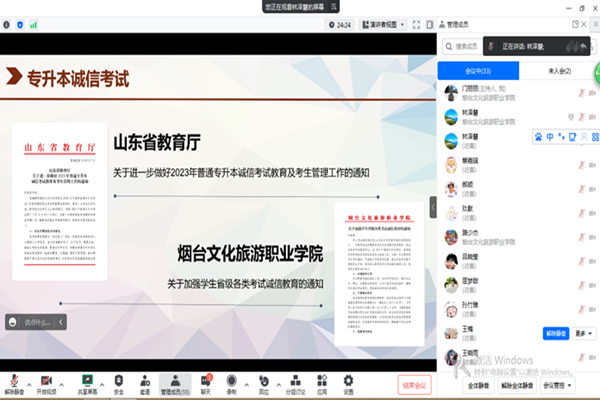
Task: Toggle the host 主持人 row camera icon
Action: point(592,93)
